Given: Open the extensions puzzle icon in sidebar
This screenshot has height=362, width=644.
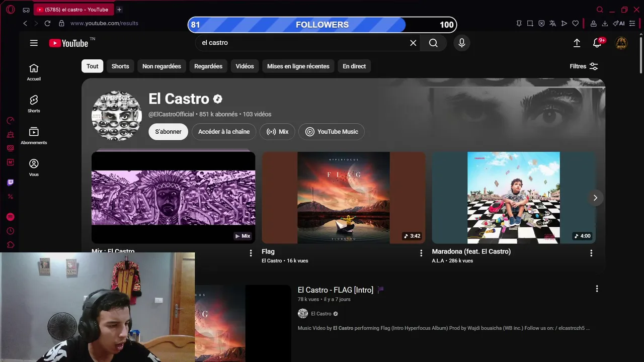Looking at the screenshot, I should pos(10,245).
